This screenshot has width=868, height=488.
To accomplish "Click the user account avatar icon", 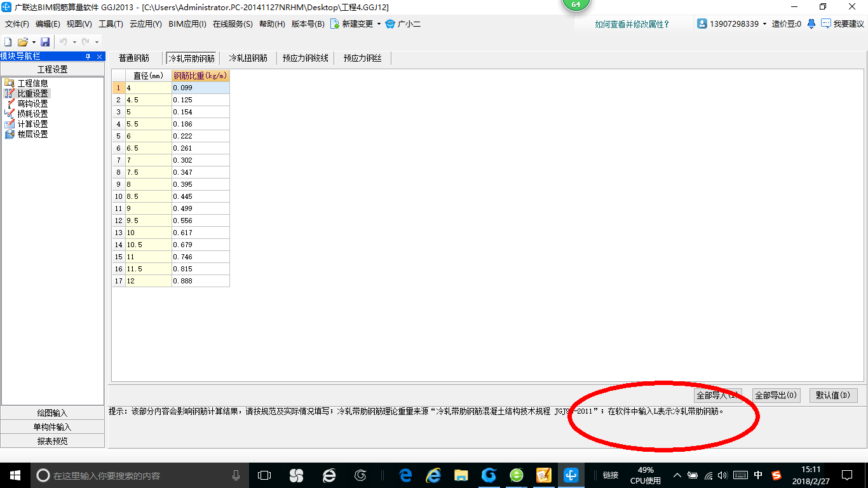I will [x=702, y=24].
